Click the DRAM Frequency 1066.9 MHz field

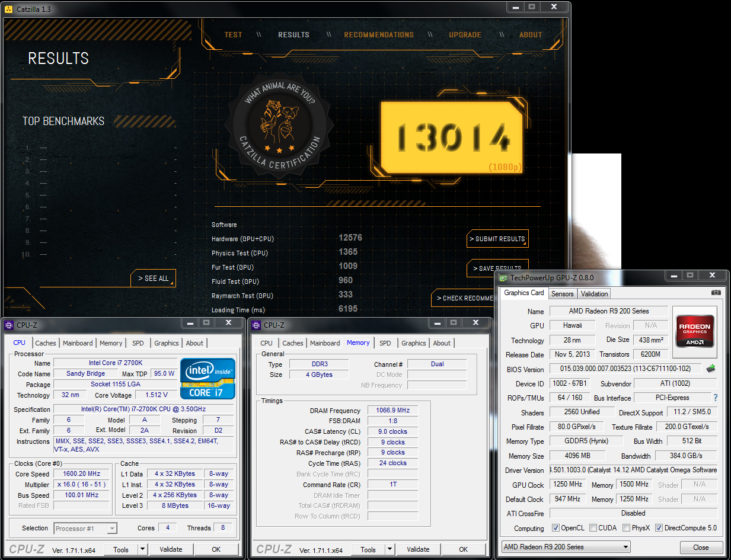tap(393, 410)
